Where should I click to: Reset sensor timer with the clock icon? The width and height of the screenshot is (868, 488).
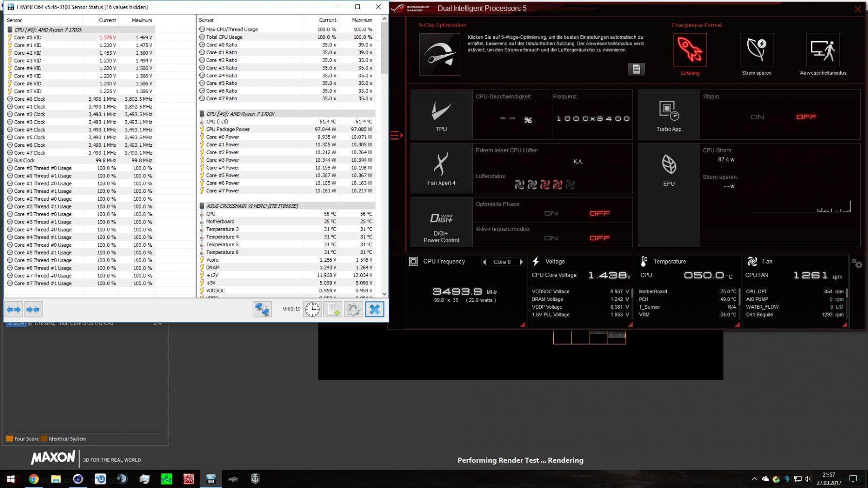[x=312, y=309]
